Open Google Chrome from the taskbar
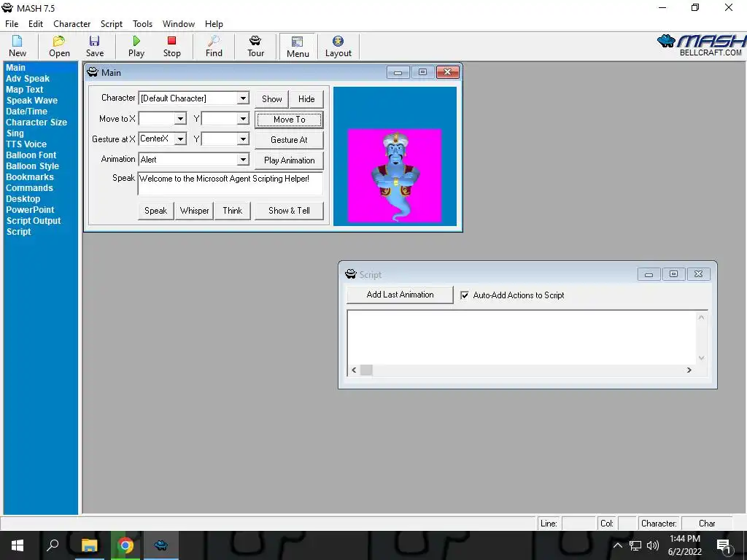Image resolution: width=747 pixels, height=560 pixels. 125,545
